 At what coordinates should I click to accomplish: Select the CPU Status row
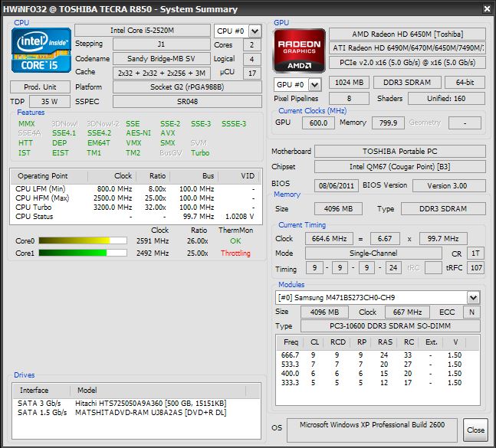click(136, 217)
